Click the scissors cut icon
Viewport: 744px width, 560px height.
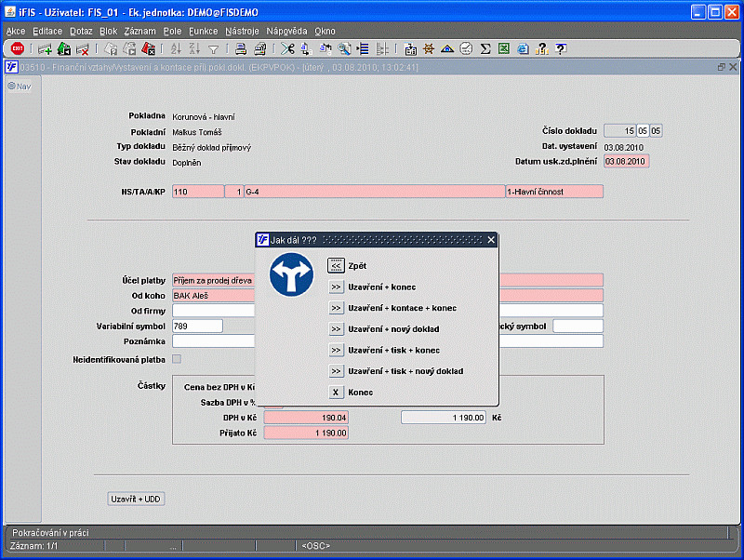click(287, 49)
